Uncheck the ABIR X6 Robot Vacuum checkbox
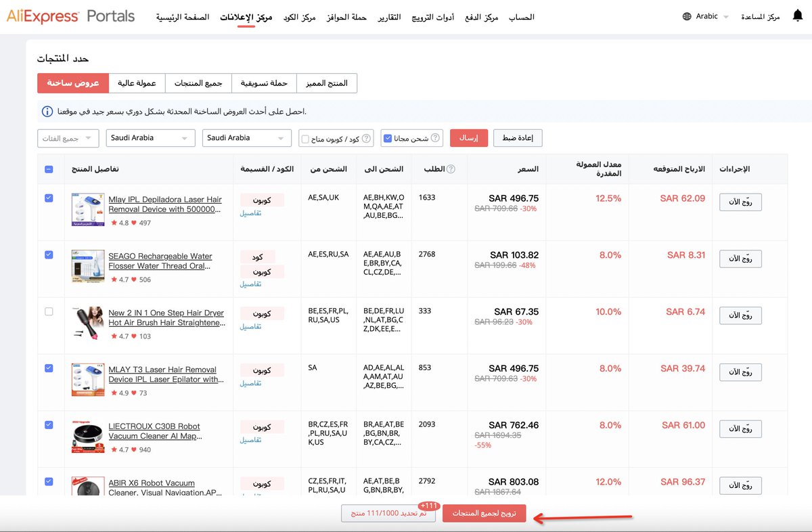Image resolution: width=812 pixels, height=532 pixels. 49,481
